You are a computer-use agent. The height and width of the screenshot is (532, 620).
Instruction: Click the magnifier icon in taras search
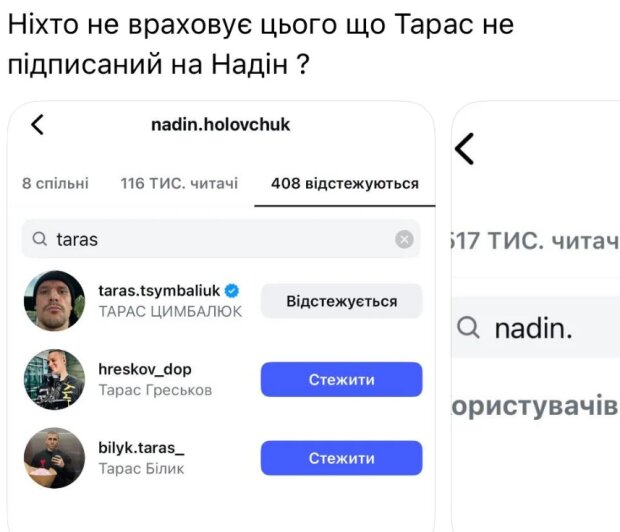[x=40, y=240]
